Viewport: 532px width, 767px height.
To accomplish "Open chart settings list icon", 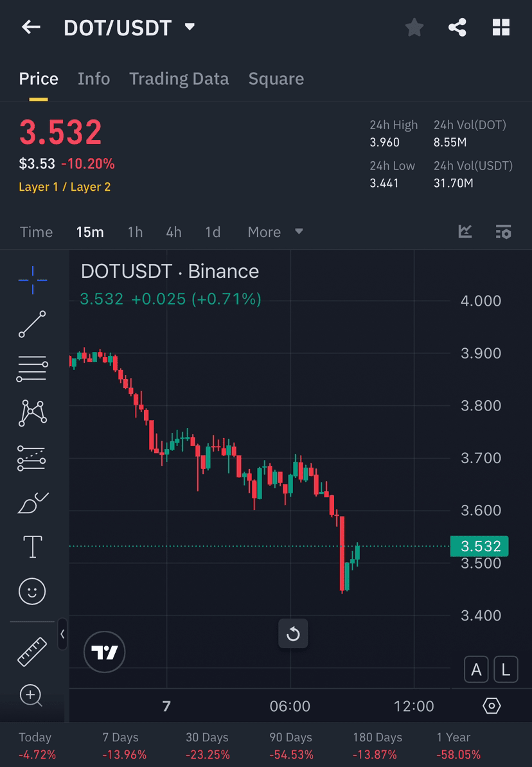I will point(503,231).
